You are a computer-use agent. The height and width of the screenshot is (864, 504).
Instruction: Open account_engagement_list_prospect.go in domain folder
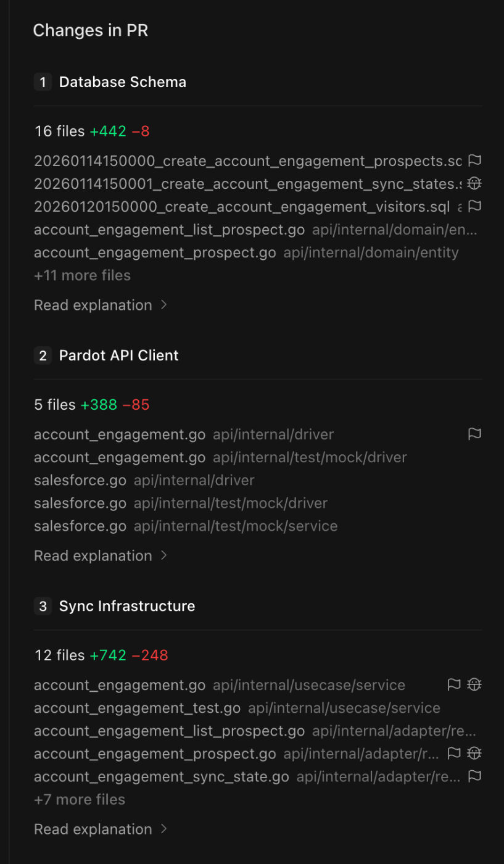tap(169, 230)
